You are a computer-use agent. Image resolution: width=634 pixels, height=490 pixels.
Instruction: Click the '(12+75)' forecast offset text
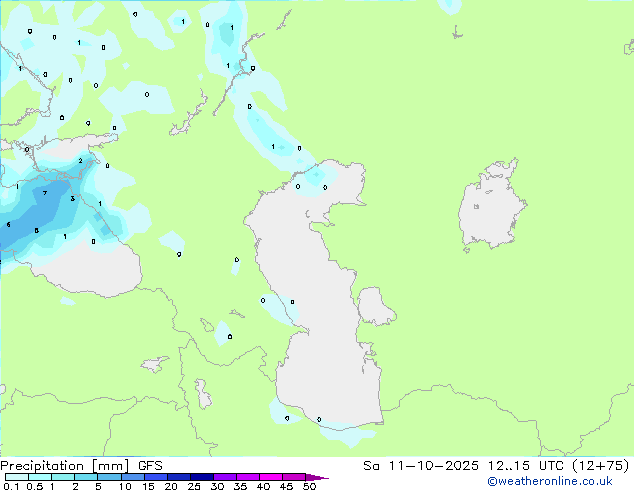pyautogui.click(x=601, y=466)
